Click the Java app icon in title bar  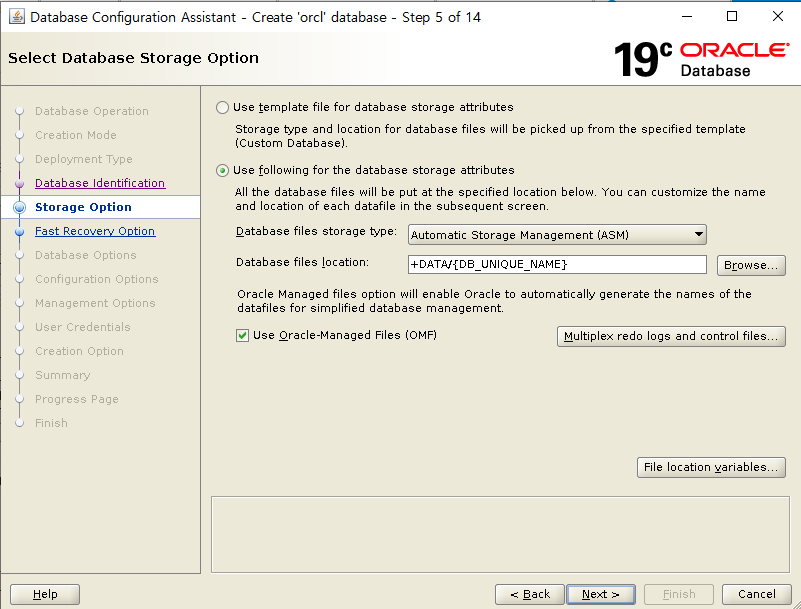16,17
